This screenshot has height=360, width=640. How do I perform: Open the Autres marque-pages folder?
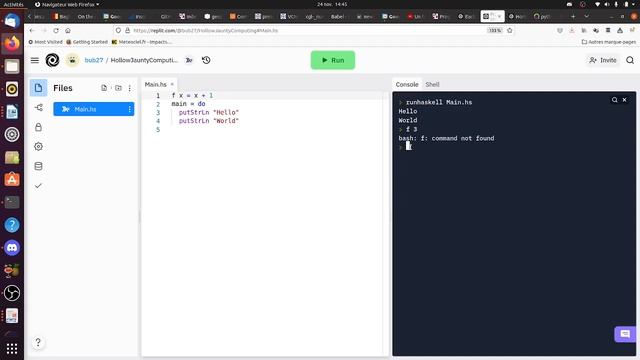point(609,42)
